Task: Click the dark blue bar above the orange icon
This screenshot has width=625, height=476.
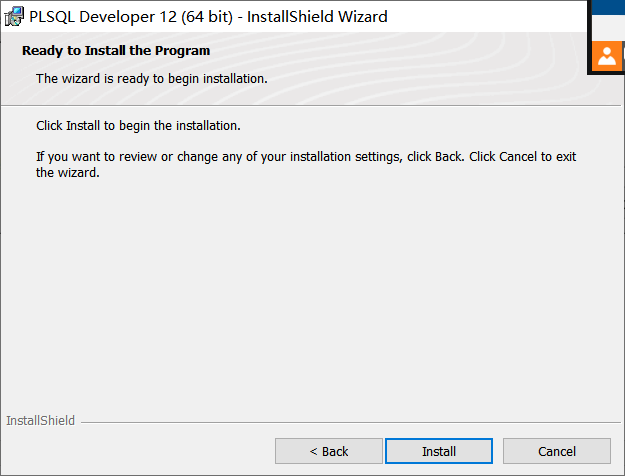Action: [x=607, y=7]
